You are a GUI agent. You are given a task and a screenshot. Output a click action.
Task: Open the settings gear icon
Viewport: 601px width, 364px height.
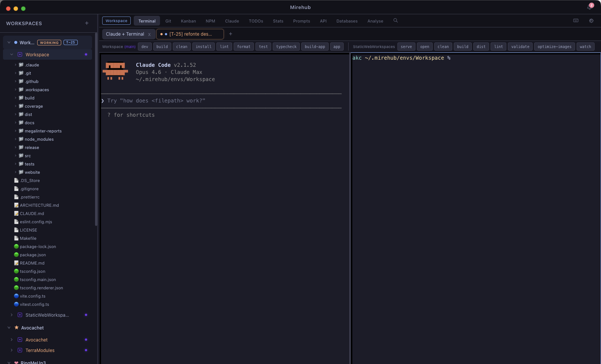pos(591,21)
